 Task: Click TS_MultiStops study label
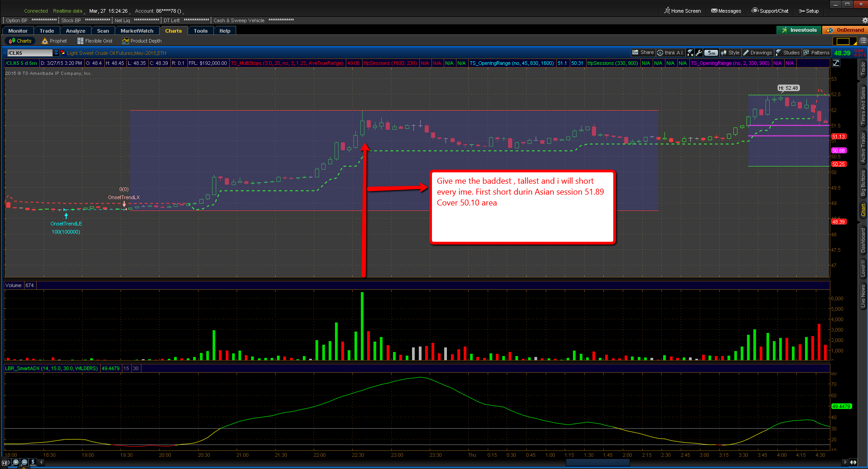click(x=287, y=63)
